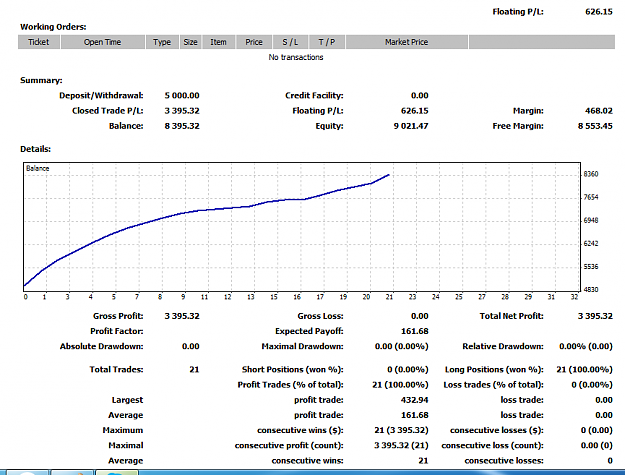625x475 pixels.
Task: Select the Margin value 468.02
Action: 599,111
